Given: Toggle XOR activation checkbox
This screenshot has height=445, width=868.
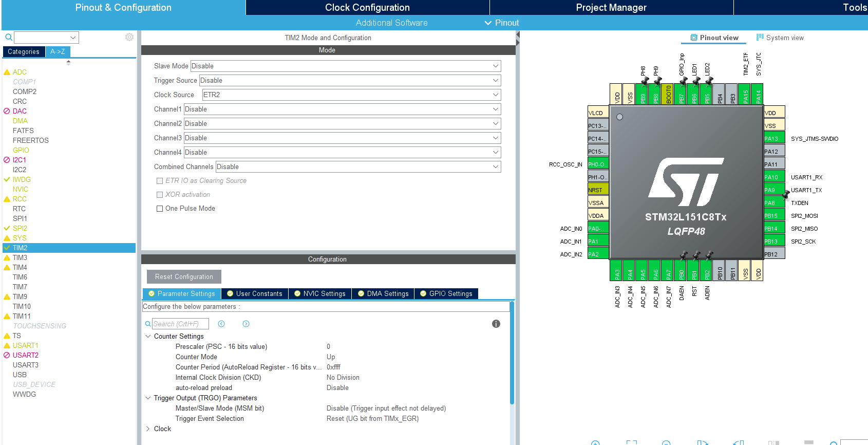Looking at the screenshot, I should [x=160, y=195].
